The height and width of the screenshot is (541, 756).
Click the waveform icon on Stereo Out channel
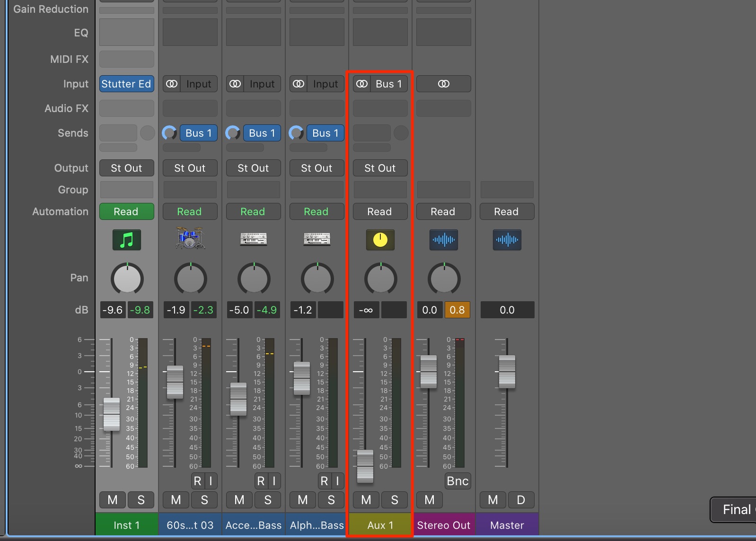click(x=444, y=240)
